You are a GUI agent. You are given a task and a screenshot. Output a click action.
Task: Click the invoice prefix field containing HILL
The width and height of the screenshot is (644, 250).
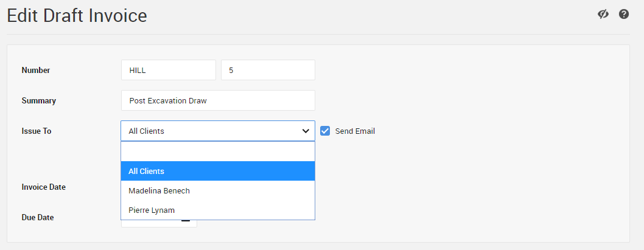click(168, 70)
